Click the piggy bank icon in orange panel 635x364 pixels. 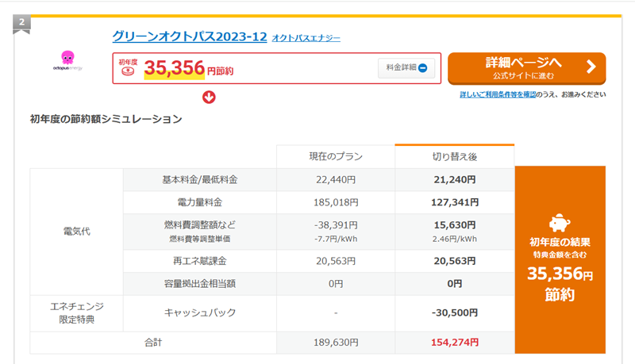click(560, 223)
